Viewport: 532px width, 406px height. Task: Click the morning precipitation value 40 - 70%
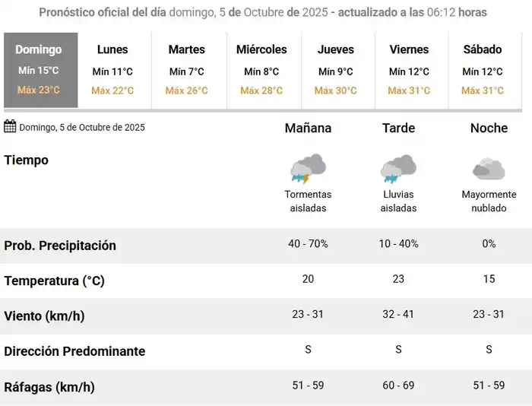tap(308, 244)
